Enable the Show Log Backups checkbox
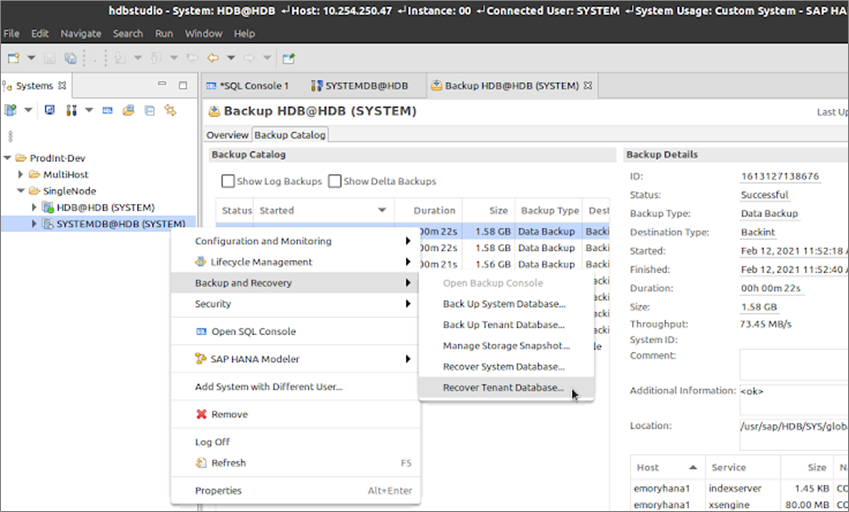849x512 pixels. [x=228, y=181]
